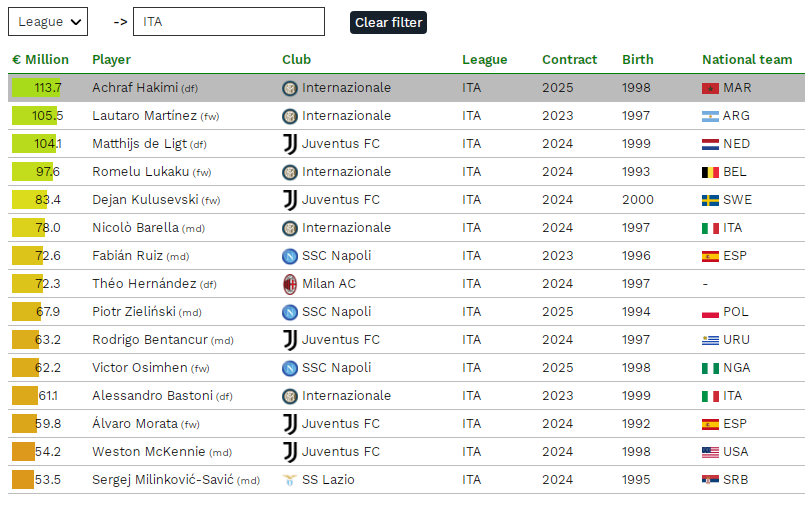The height and width of the screenshot is (510, 805).
Task: Click the Argentina flag beside ARG
Action: coord(710,117)
